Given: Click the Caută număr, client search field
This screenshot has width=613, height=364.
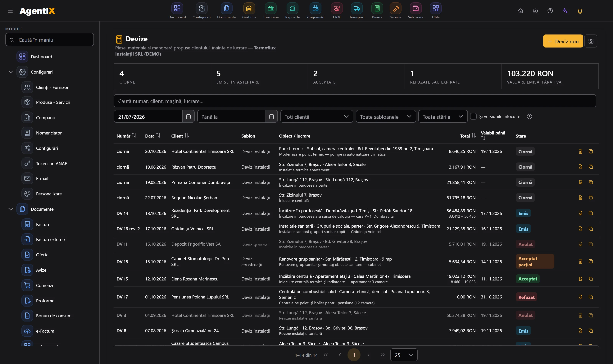Looking at the screenshot, I should 355,101.
